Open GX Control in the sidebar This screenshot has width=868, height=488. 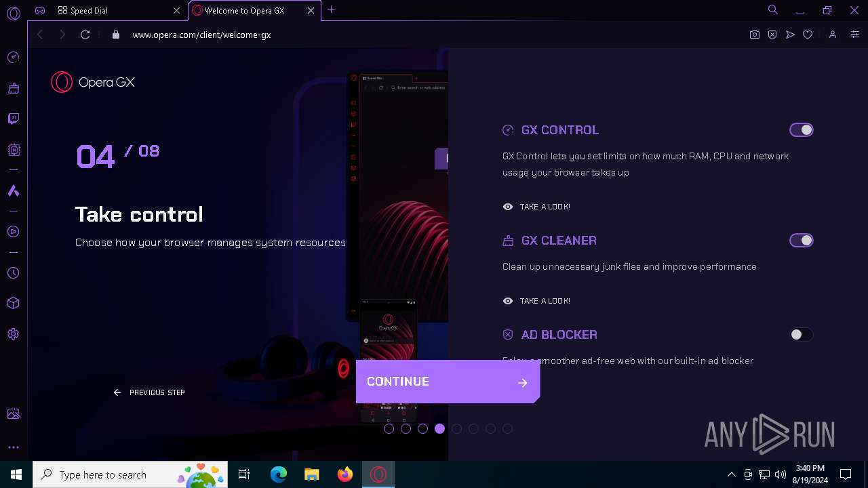[13, 58]
